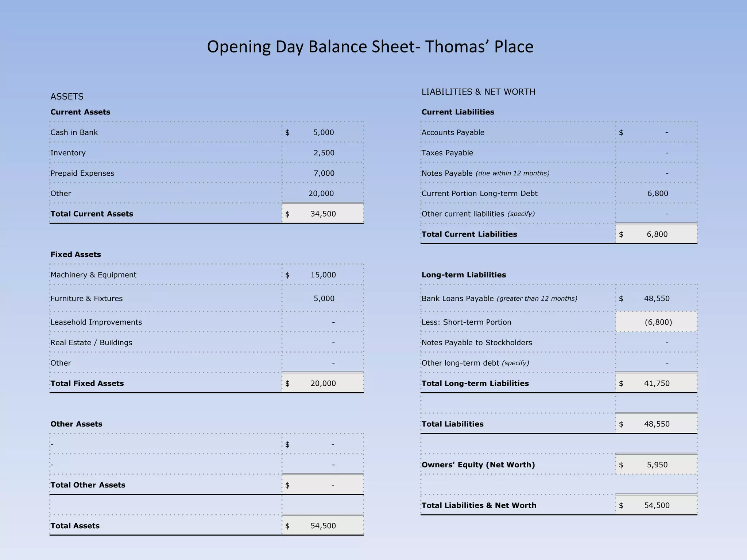
Task: Click the Inventory value 2,500
Action: tap(324, 153)
